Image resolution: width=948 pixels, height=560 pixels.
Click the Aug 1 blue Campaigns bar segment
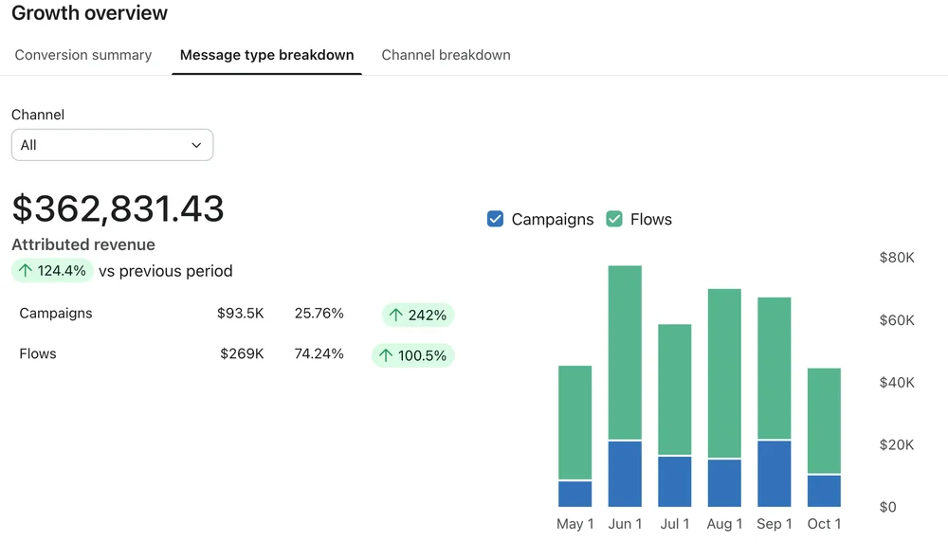coord(724,483)
